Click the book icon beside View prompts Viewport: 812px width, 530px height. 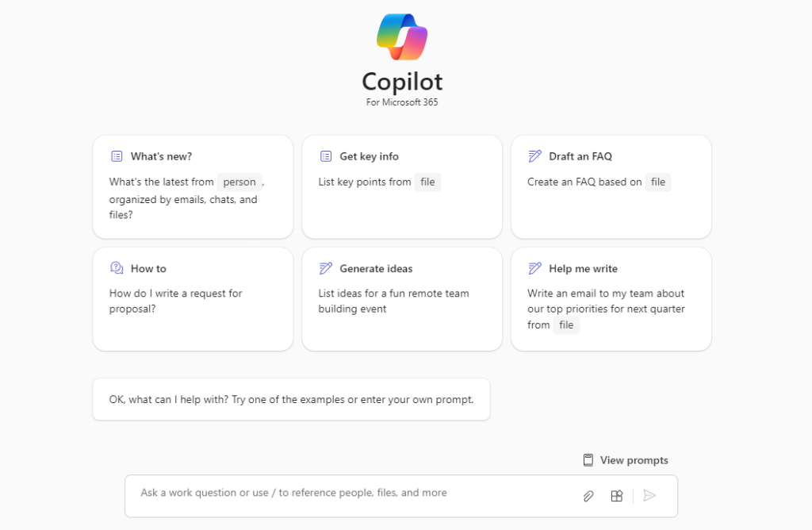point(588,460)
